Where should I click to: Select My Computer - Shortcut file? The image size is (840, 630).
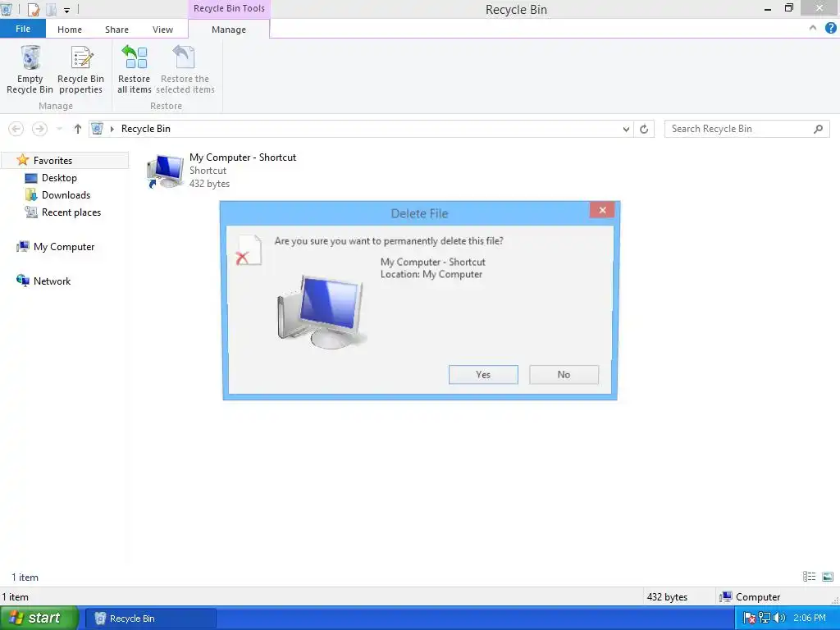tap(221, 171)
